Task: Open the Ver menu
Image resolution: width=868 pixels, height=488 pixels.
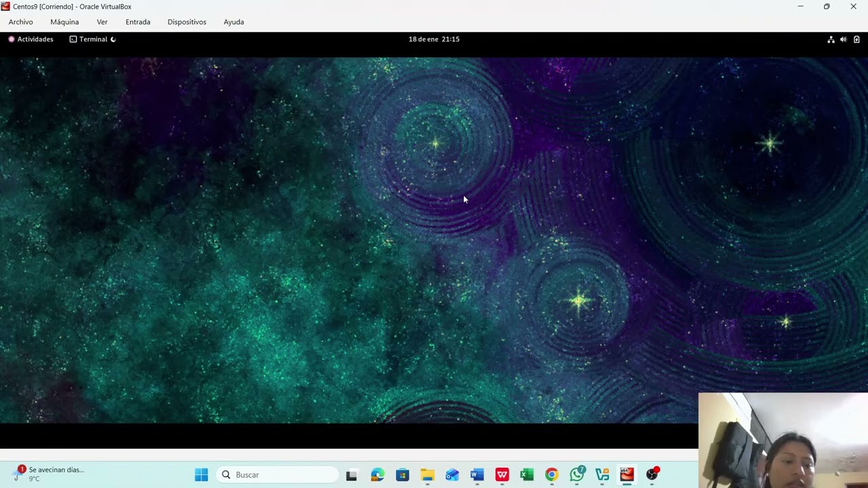Action: point(102,22)
